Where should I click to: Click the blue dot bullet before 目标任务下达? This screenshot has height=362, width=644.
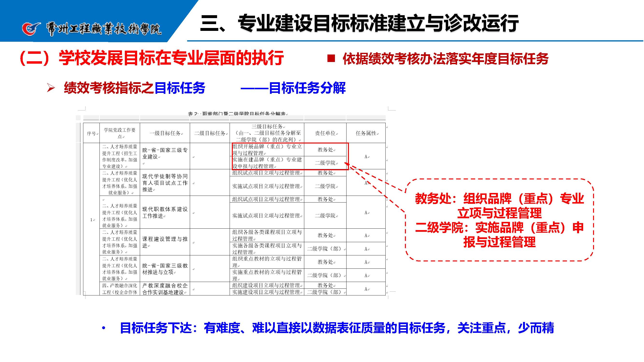104,328
